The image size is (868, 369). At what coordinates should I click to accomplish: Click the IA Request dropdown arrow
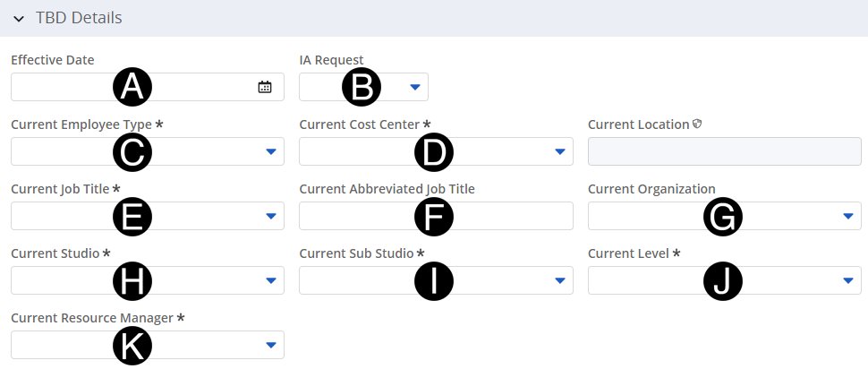click(x=414, y=87)
